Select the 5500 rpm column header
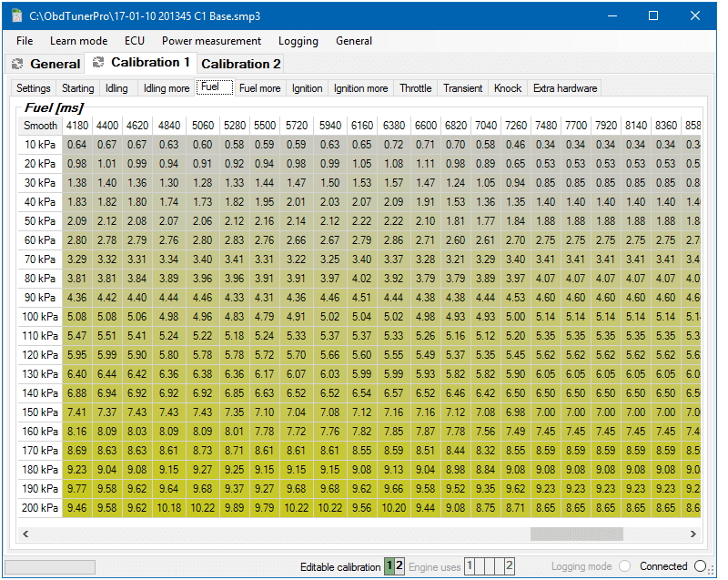The image size is (728, 580). (x=265, y=126)
